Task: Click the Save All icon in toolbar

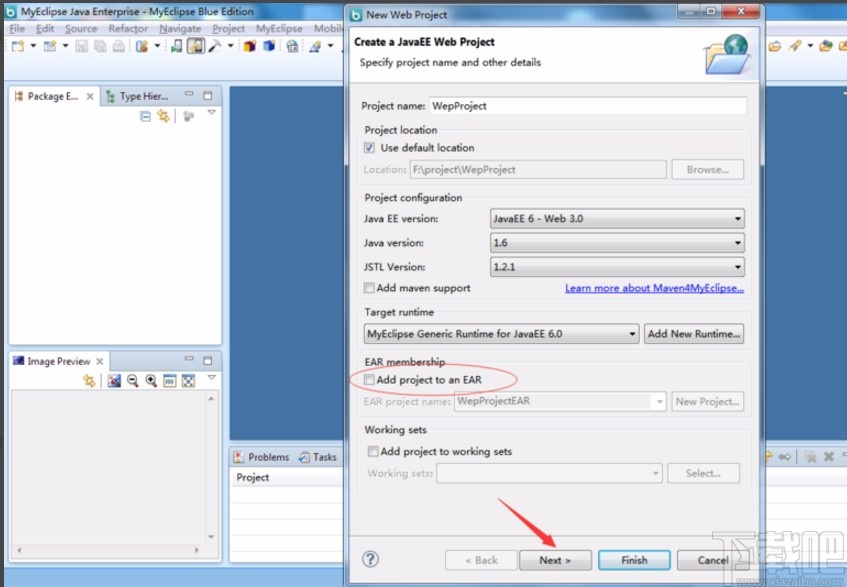Action: click(100, 46)
